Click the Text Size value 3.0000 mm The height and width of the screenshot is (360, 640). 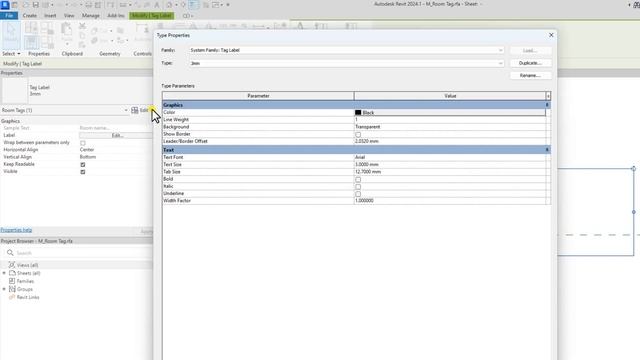click(450, 164)
